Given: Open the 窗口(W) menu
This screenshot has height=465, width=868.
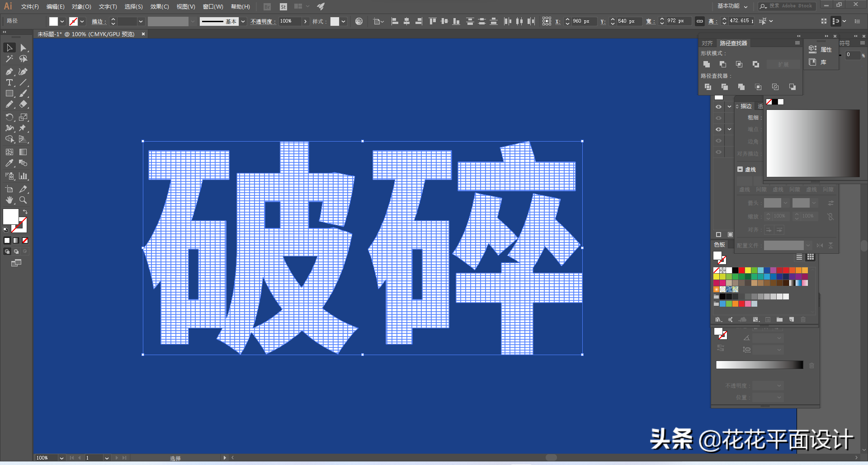Looking at the screenshot, I should coord(213,7).
